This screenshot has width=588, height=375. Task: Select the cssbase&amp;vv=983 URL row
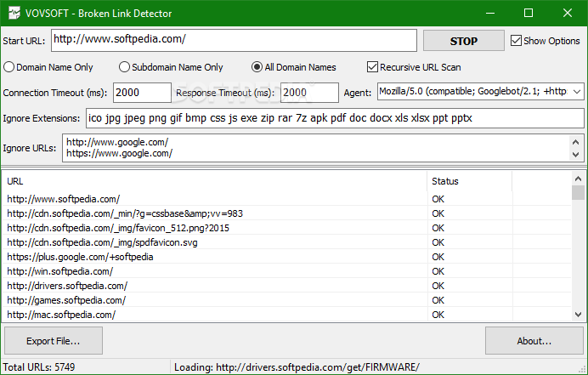tap(287, 213)
